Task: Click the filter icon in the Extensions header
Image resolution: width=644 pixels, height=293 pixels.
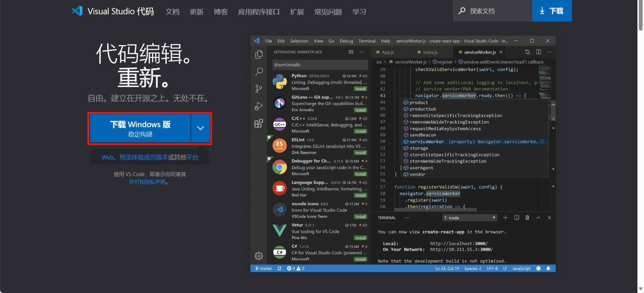Action: [x=351, y=52]
